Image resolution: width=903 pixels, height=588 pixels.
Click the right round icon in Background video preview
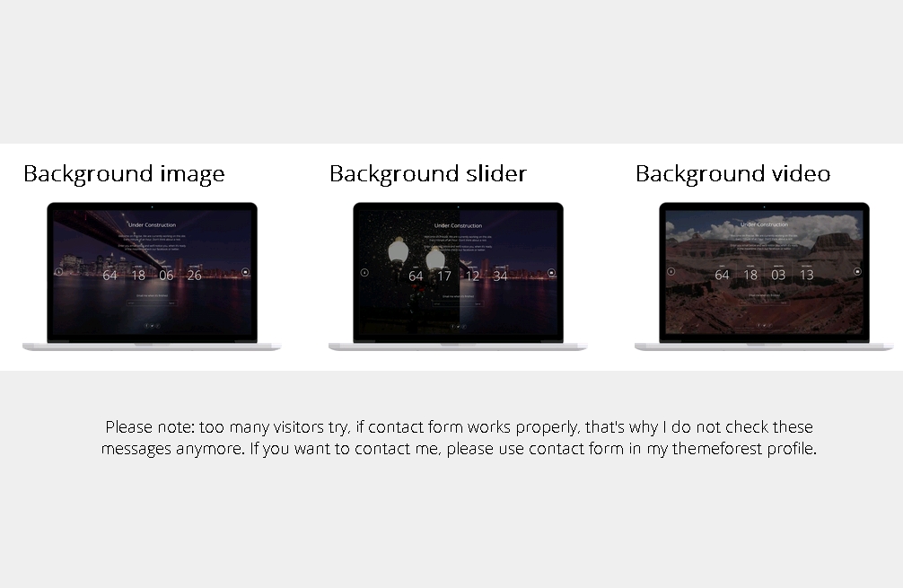pos(857,270)
